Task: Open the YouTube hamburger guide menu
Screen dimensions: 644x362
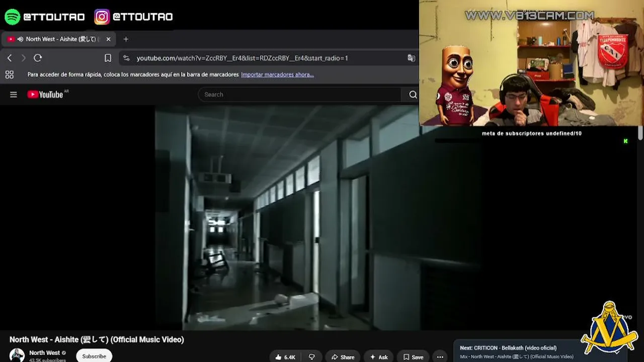Action: (x=14, y=95)
